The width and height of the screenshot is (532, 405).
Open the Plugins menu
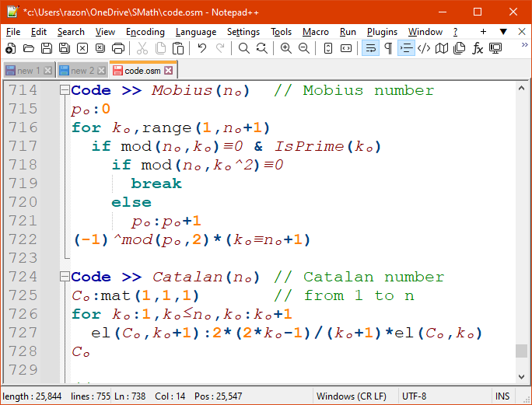382,32
